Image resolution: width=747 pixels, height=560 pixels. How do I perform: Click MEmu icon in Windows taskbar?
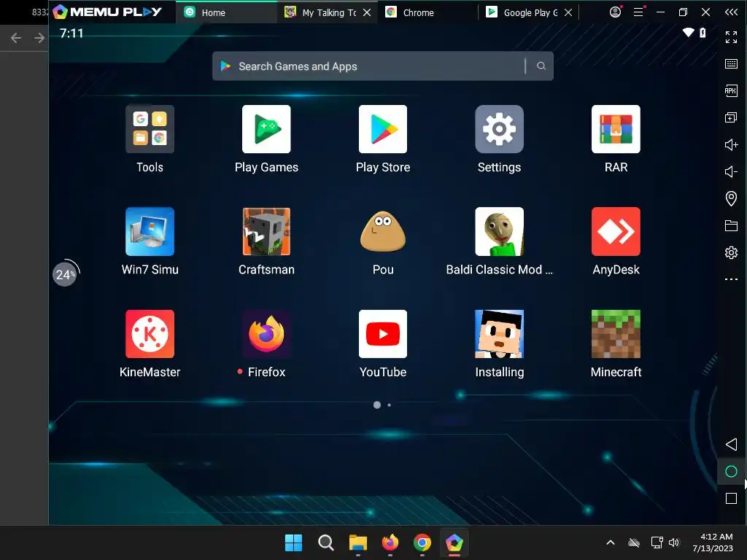(x=454, y=542)
